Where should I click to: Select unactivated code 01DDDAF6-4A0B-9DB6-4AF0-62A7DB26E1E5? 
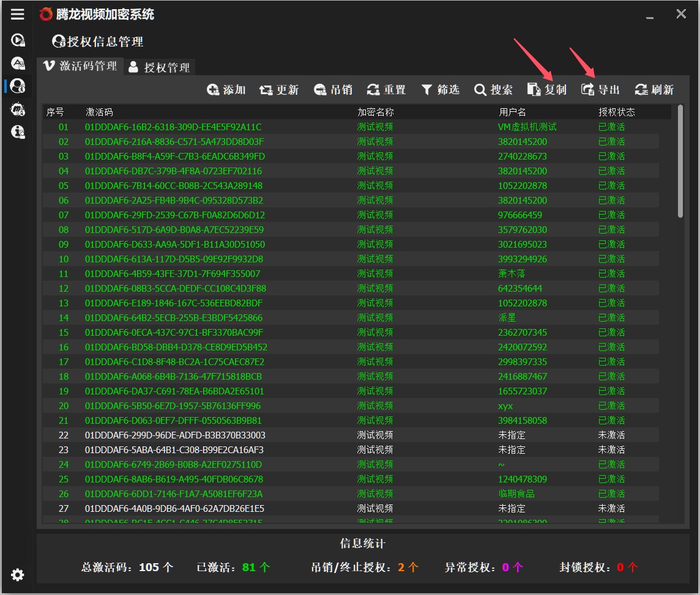click(x=174, y=509)
